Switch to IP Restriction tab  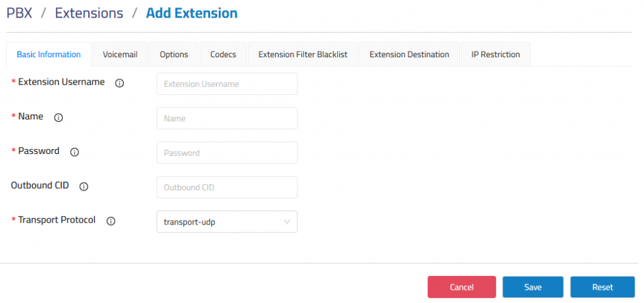tap(496, 54)
